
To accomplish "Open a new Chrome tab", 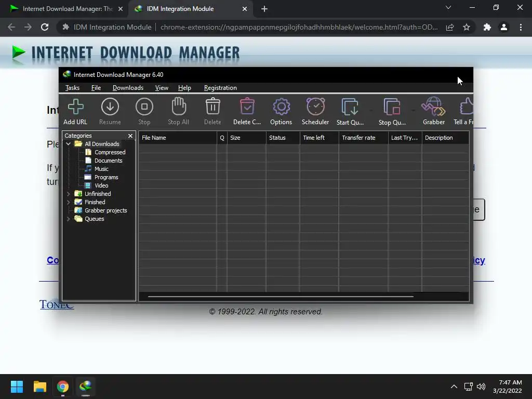I will pyautogui.click(x=264, y=9).
